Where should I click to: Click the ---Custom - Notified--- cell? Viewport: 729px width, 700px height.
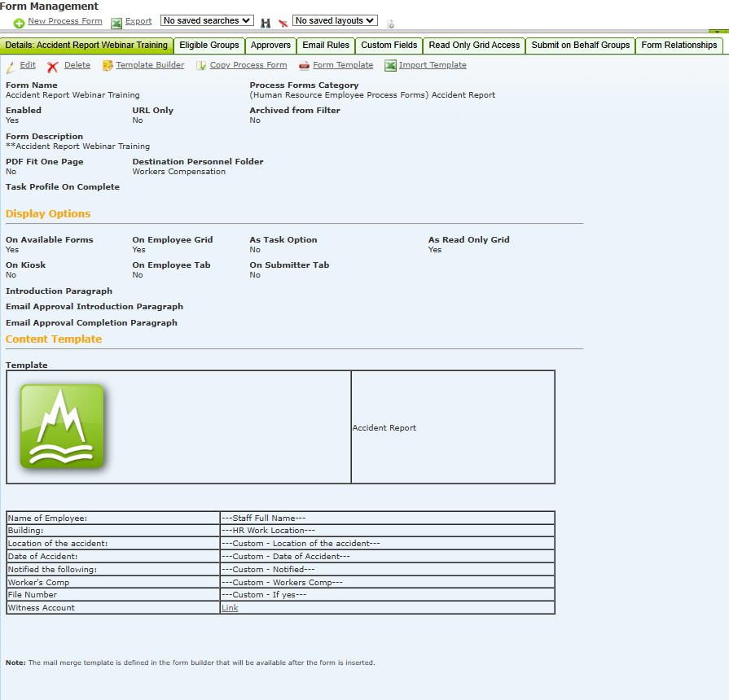tap(387, 570)
